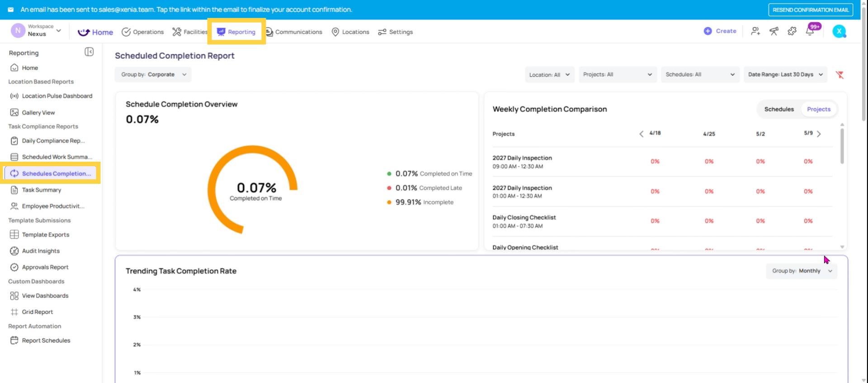Open the Communications navigation item
This screenshot has height=383, width=868.
click(x=294, y=32)
